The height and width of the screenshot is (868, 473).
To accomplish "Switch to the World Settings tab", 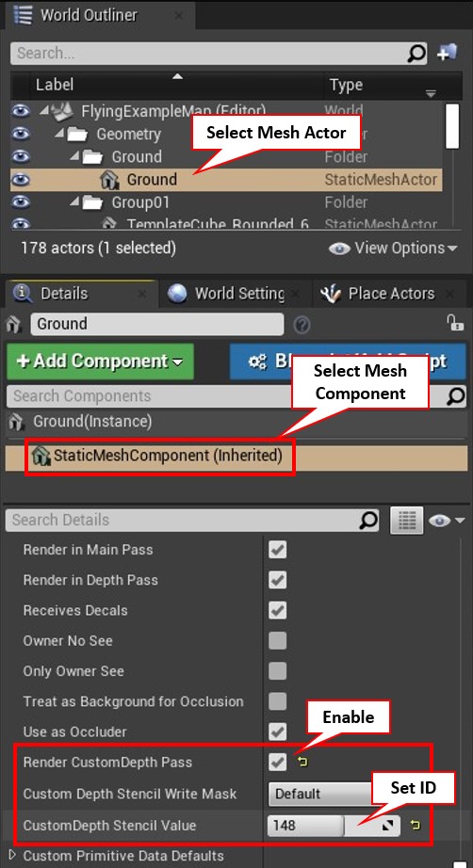I will click(x=232, y=294).
